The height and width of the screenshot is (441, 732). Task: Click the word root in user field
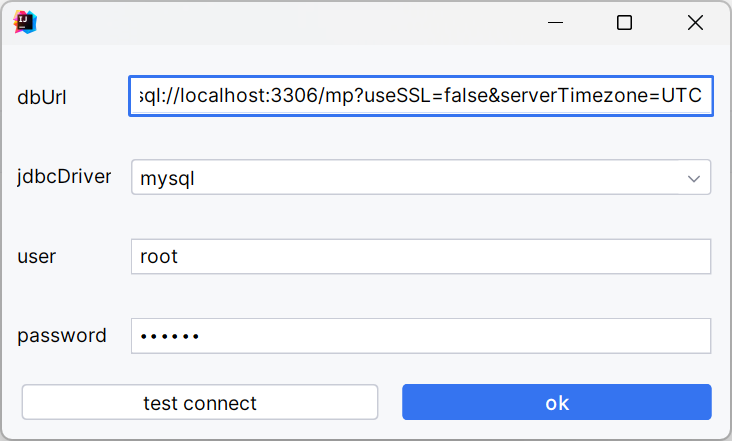[159, 256]
